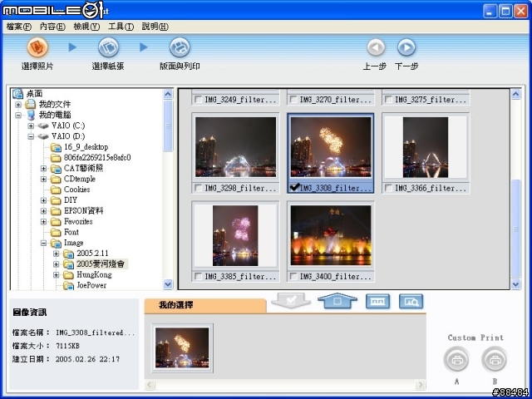Open the 工具(T) menu

pyautogui.click(x=121, y=27)
